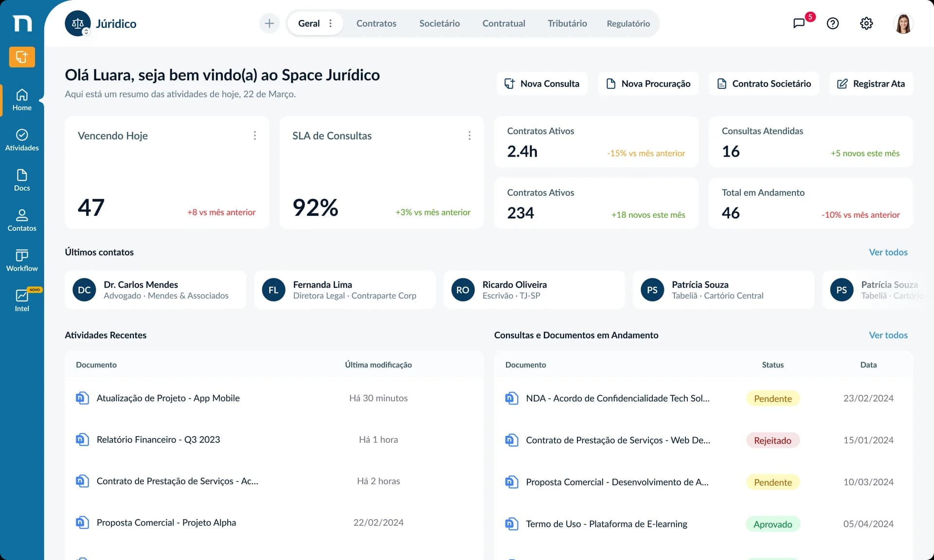Open Docs in the sidebar
Image resolution: width=934 pixels, height=560 pixels.
coord(22,180)
